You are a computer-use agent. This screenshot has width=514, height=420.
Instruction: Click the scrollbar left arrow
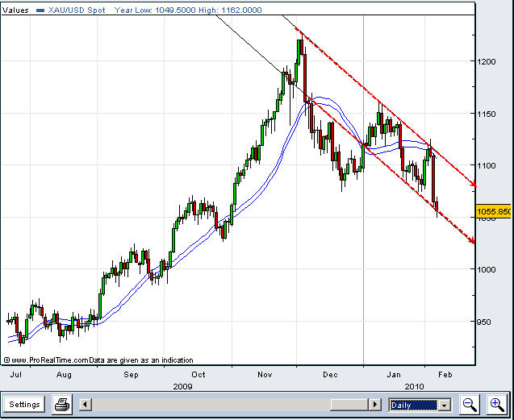(x=86, y=405)
